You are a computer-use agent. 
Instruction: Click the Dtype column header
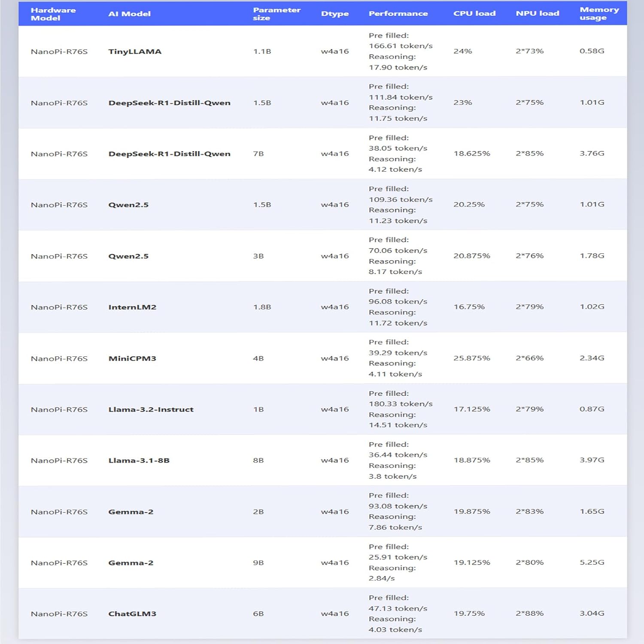tap(335, 14)
